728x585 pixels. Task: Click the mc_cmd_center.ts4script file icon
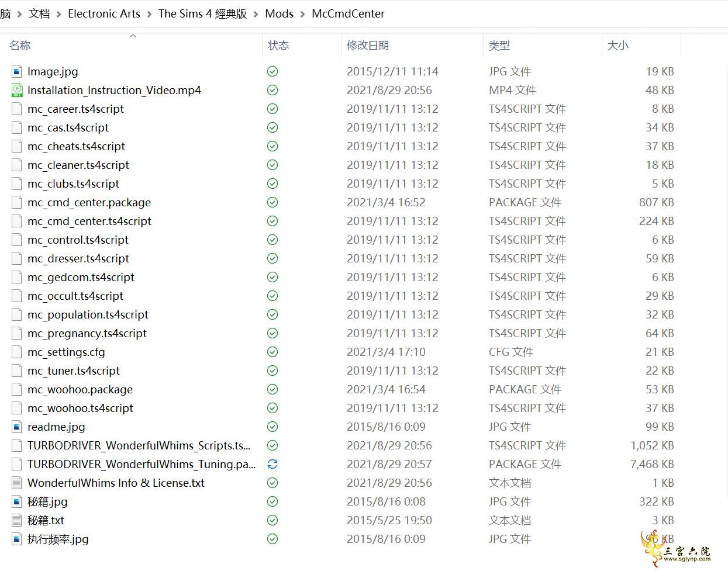click(16, 221)
